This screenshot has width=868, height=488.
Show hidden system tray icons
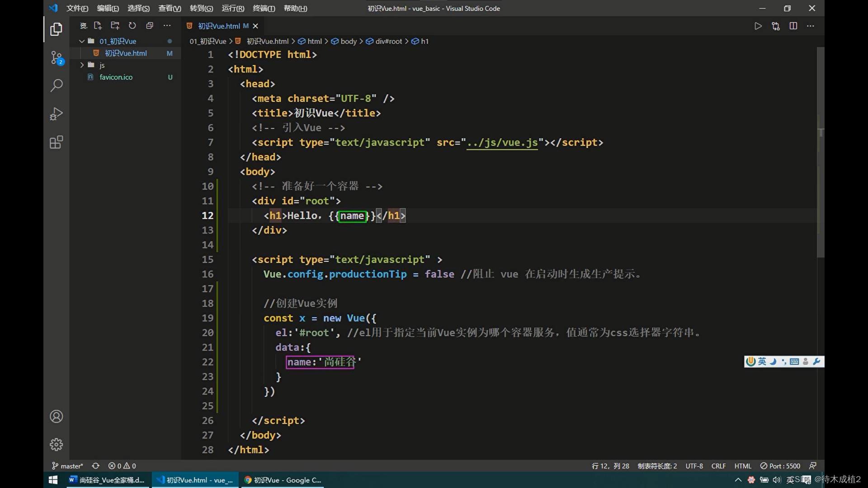click(x=738, y=480)
